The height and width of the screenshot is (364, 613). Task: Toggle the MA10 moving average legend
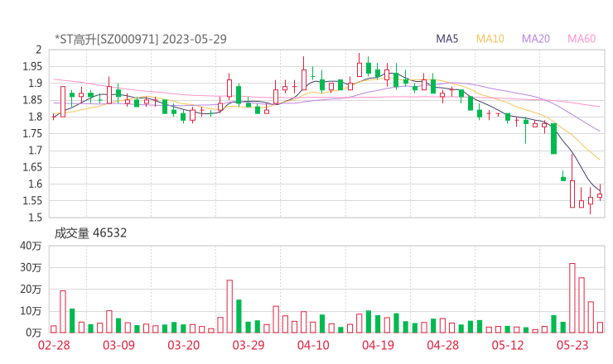coord(490,39)
